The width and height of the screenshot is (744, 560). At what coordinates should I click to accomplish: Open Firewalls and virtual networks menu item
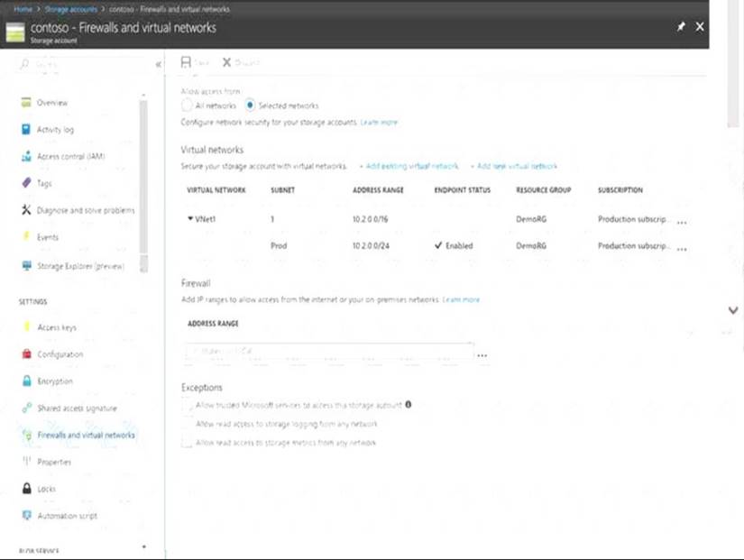[86, 435]
